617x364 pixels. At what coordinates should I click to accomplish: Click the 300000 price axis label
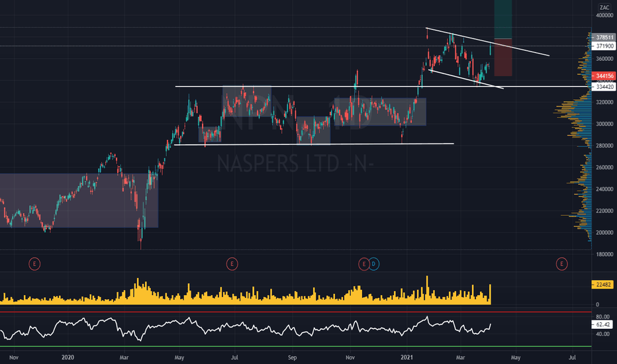[605, 124]
